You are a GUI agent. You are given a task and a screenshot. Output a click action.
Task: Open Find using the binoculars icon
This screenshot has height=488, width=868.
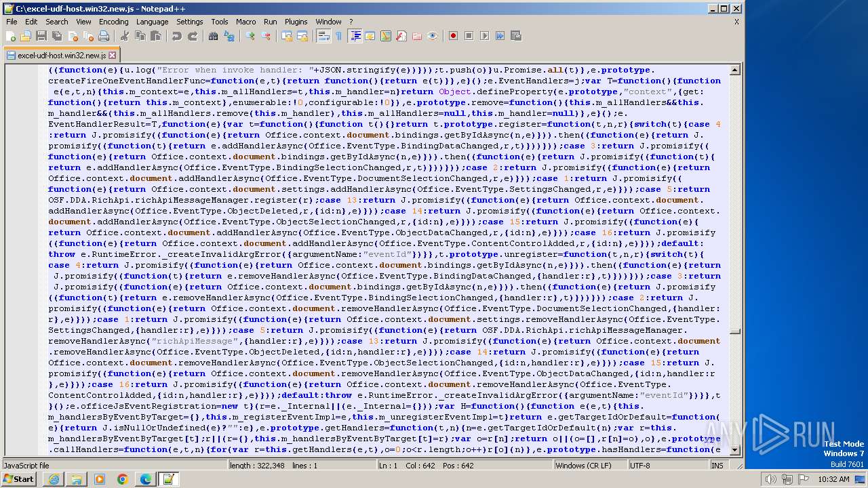tap(213, 36)
